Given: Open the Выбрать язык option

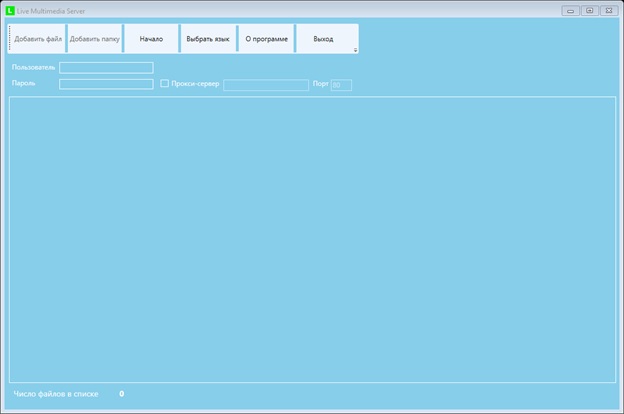Looking at the screenshot, I should click(208, 39).
